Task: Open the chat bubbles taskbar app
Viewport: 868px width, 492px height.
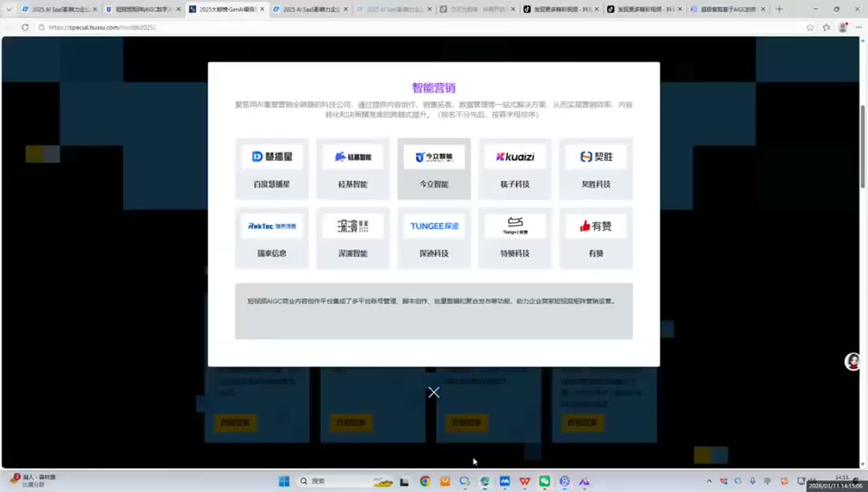Action: 465,481
